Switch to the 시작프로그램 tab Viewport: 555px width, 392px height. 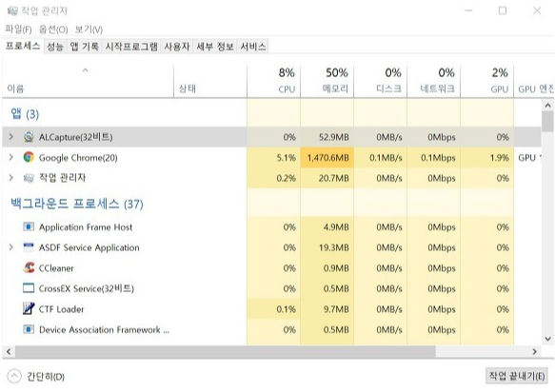coord(131,47)
